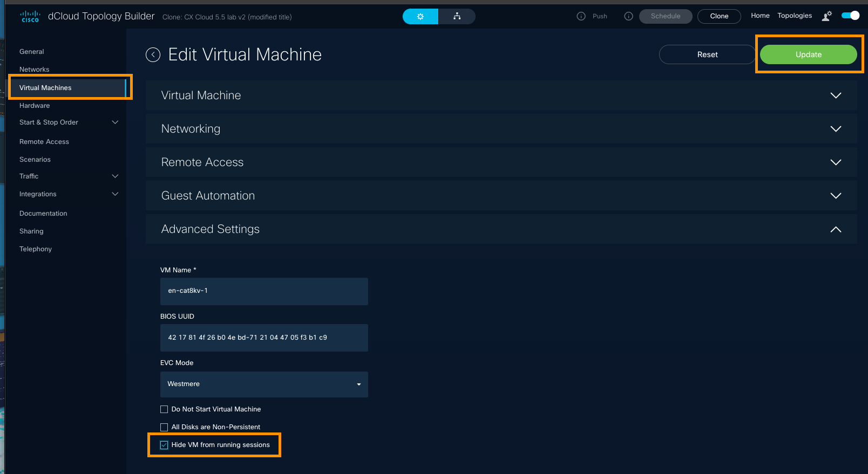The width and height of the screenshot is (868, 474).
Task: Expand the Guest Automation section
Action: pos(501,196)
